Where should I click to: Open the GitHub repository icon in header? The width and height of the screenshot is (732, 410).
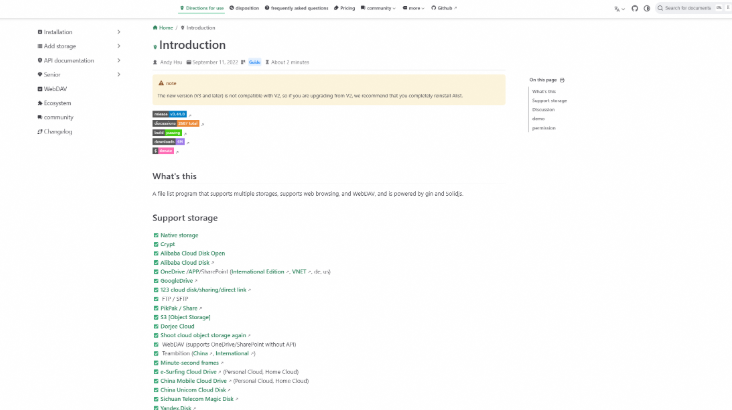[633, 8]
